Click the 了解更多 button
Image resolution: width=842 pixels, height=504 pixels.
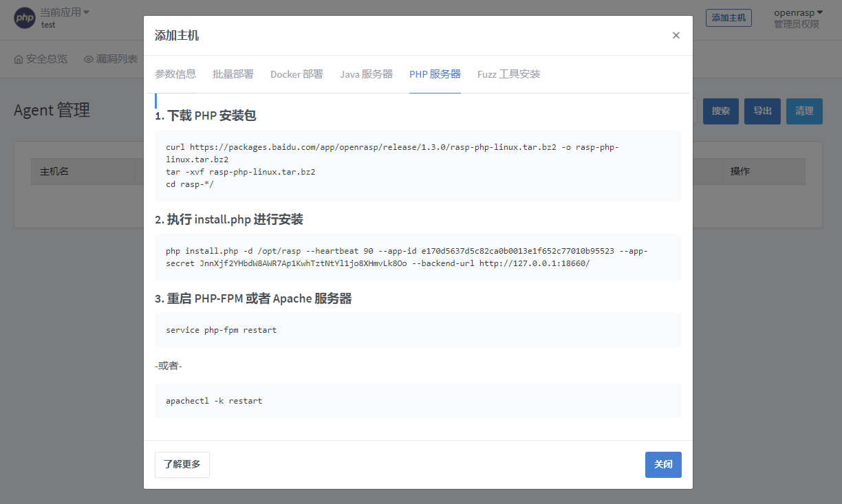pos(182,465)
